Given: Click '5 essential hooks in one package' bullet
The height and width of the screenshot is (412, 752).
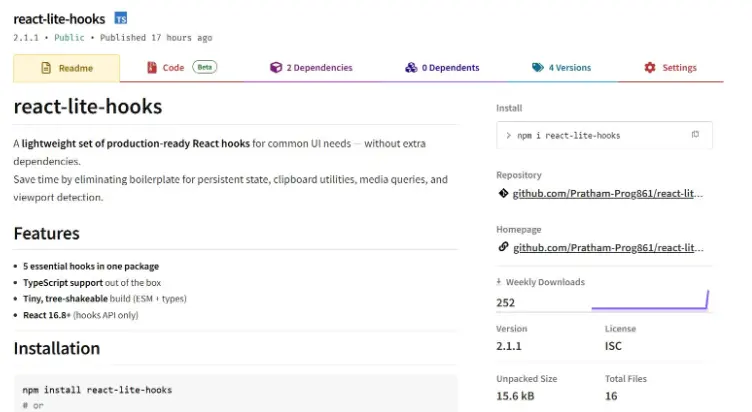Looking at the screenshot, I should (x=91, y=266).
